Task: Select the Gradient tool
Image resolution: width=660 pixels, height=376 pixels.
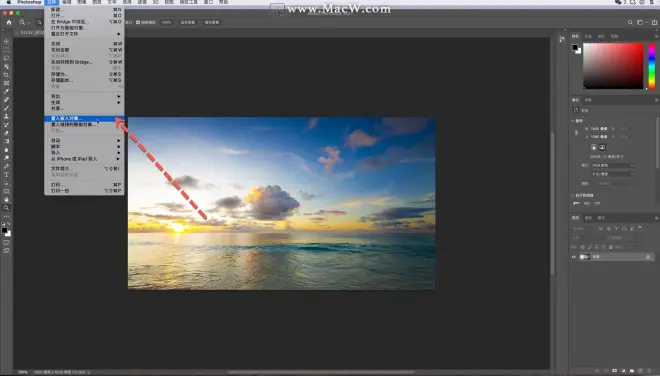Action: point(6,141)
